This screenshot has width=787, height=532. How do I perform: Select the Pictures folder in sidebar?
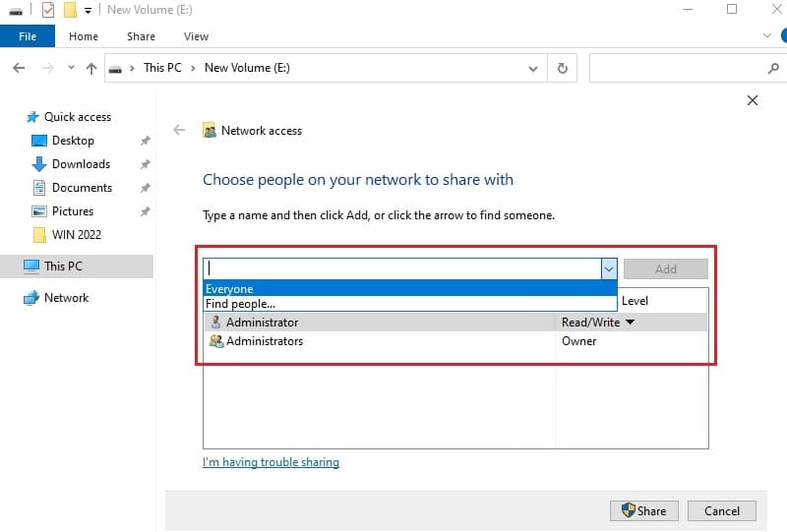[72, 211]
